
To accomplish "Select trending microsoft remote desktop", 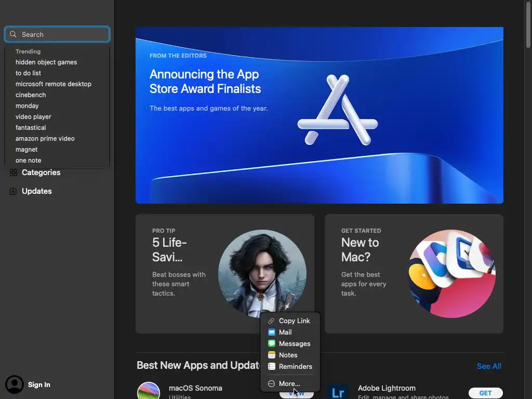I will coord(54,84).
